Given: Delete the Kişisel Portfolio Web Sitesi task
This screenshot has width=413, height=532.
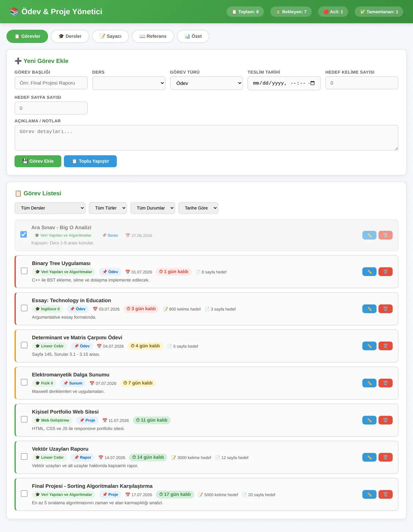Looking at the screenshot, I should coord(385,420).
